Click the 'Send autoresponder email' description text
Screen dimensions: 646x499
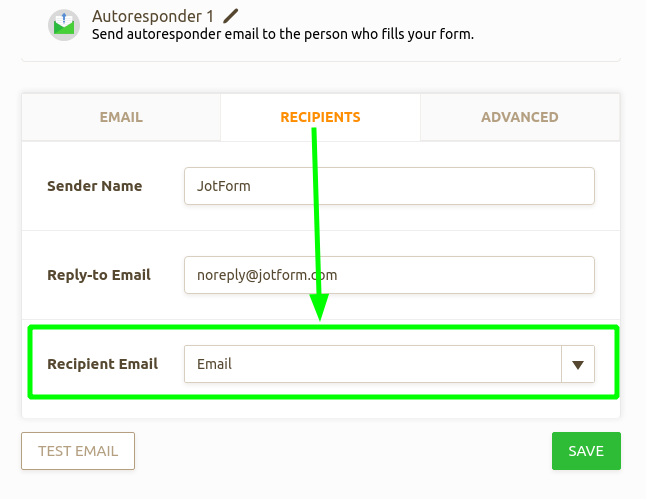click(x=282, y=34)
